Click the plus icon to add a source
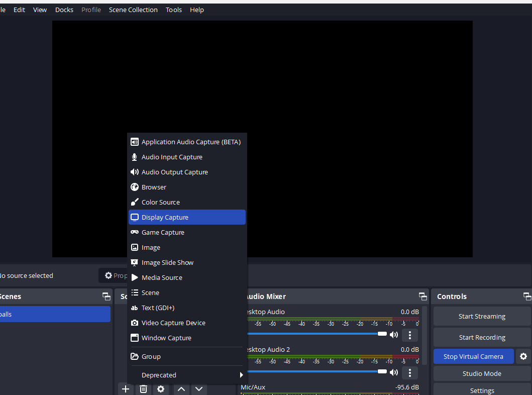The image size is (532, 395). pyautogui.click(x=126, y=389)
